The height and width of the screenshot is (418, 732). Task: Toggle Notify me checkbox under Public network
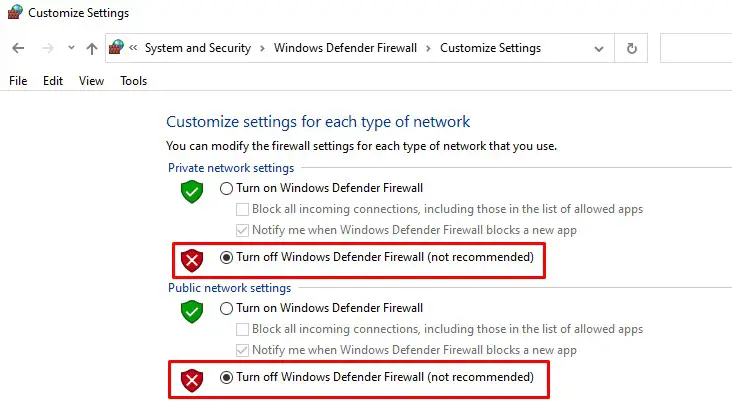(242, 350)
